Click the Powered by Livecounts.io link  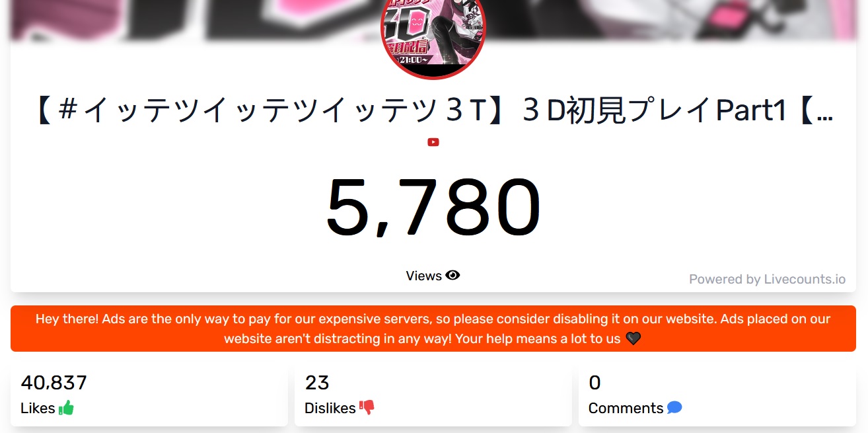tap(767, 279)
